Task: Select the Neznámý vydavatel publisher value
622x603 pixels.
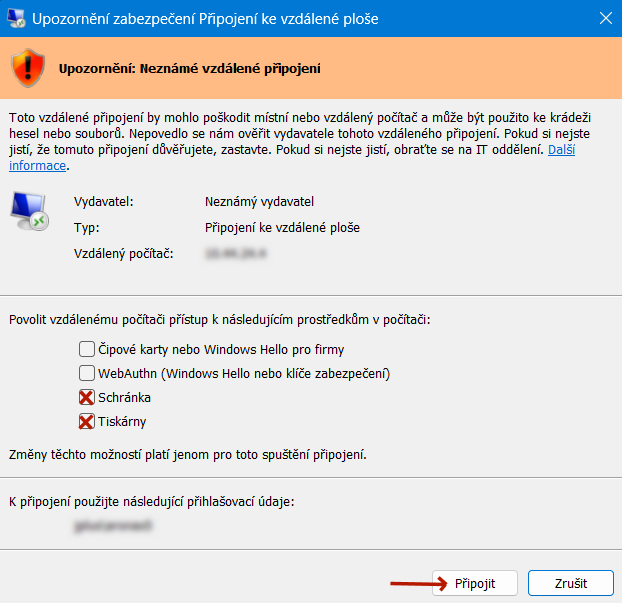Action: point(259,201)
